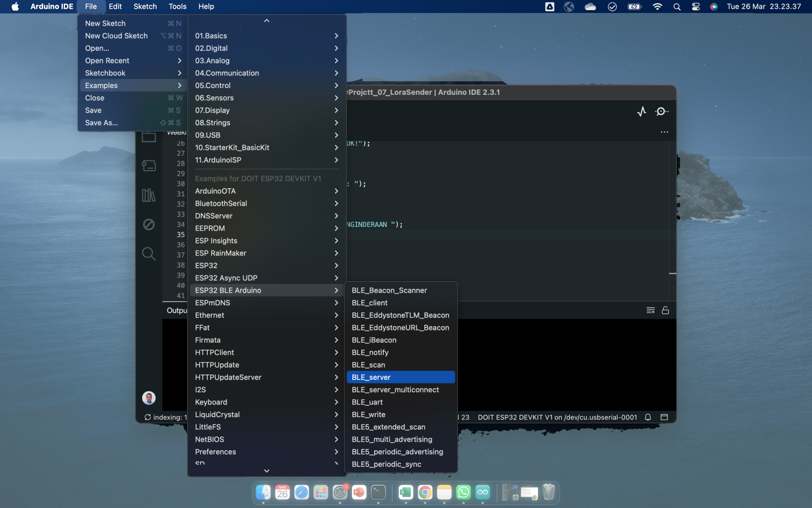Click code line number 35
Screen dimensions: 812x508
coord(181,235)
